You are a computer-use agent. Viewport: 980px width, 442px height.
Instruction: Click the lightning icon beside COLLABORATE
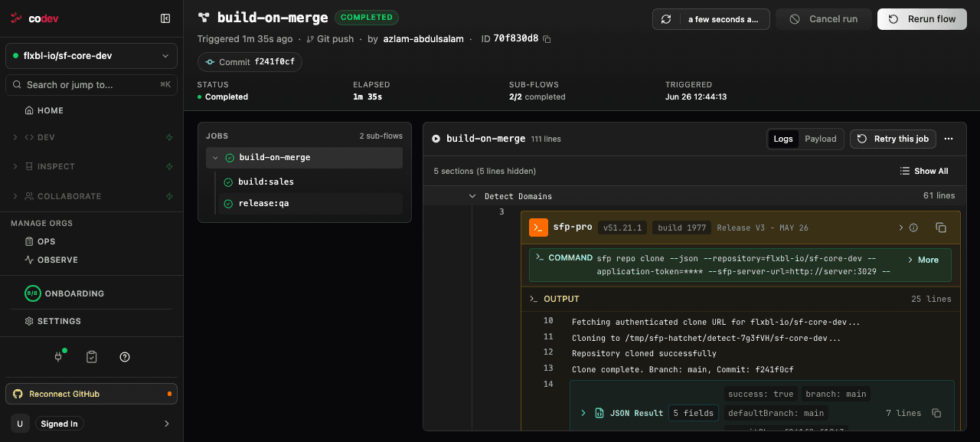point(169,196)
